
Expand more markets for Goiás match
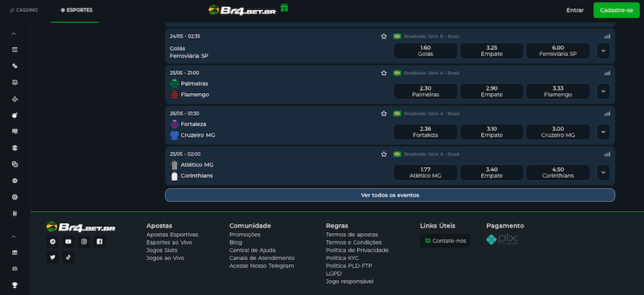pyautogui.click(x=603, y=51)
